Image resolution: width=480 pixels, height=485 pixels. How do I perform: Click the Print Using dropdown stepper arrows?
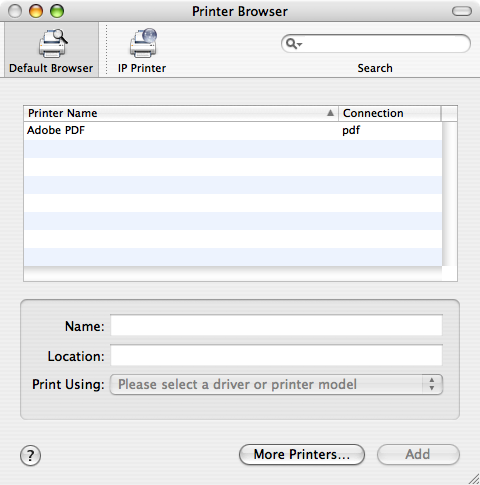tap(432, 384)
